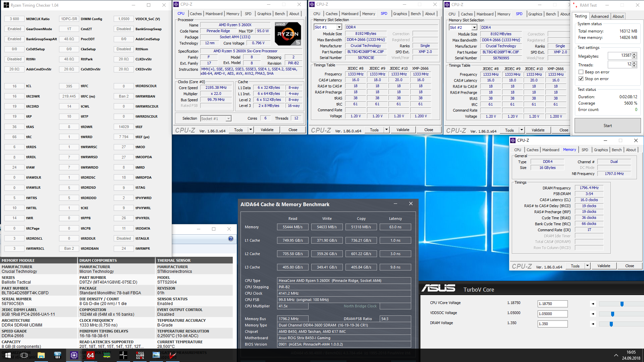Open AIDA64 from the taskbar
The width and height of the screenshot is (644, 362).
91,355
